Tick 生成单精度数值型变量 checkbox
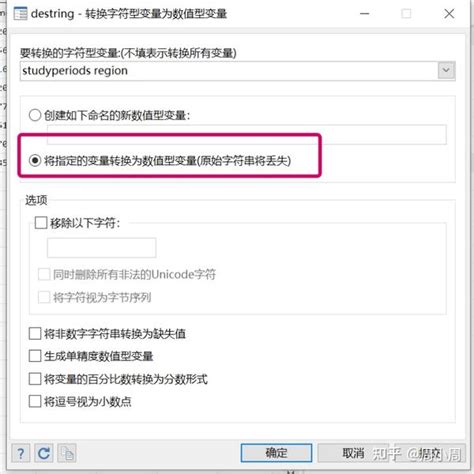Screen dimensions: 474x474 (35, 356)
